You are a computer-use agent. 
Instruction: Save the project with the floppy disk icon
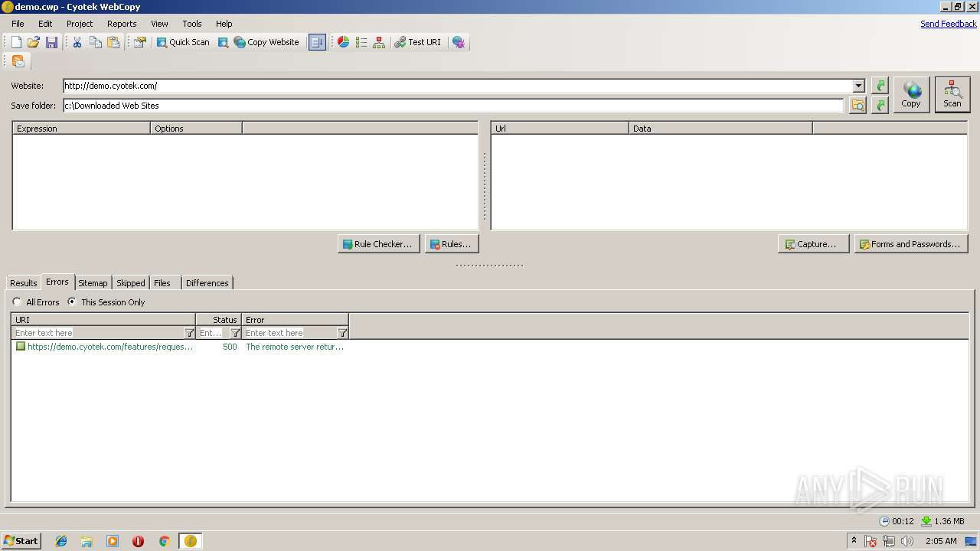click(51, 42)
